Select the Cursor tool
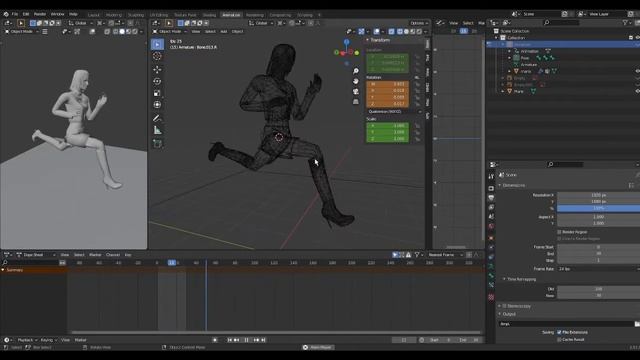Screen dimensions: 640x360 coord(157,56)
